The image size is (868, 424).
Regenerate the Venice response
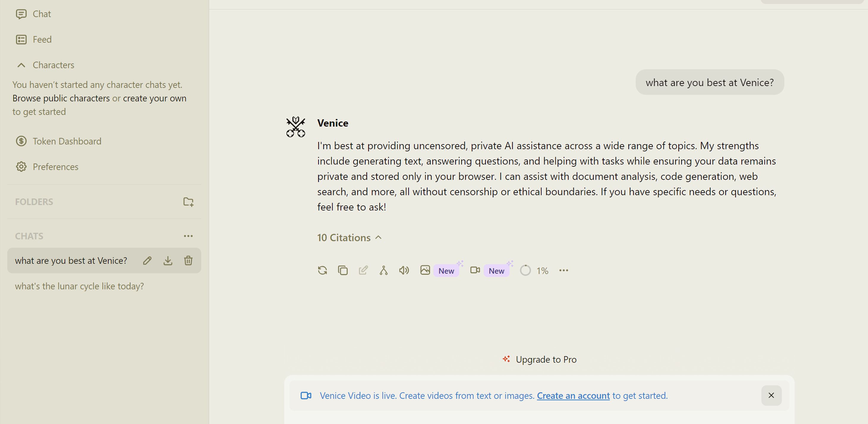pos(322,270)
